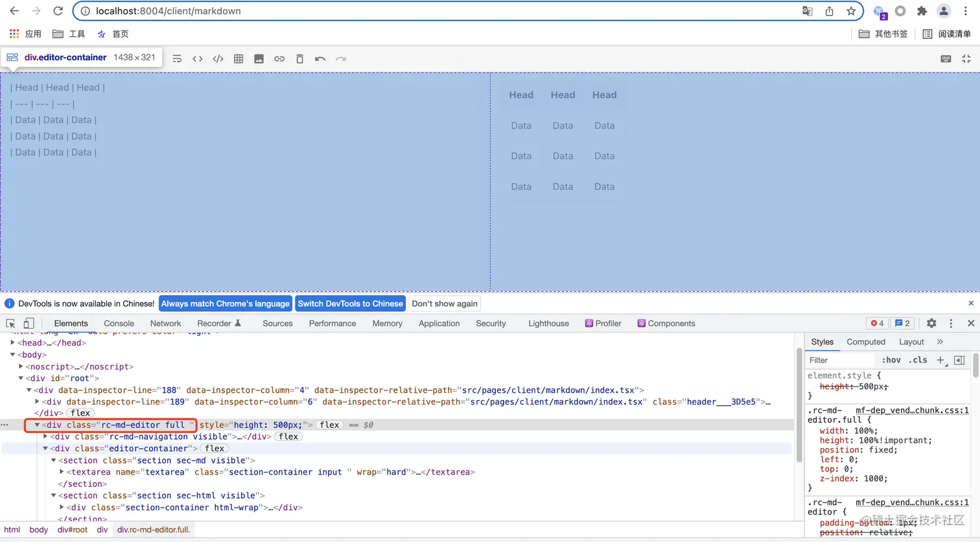Viewport: 980px width, 542px height.
Task: Click the blue message count badge showing 2
Action: 903,324
